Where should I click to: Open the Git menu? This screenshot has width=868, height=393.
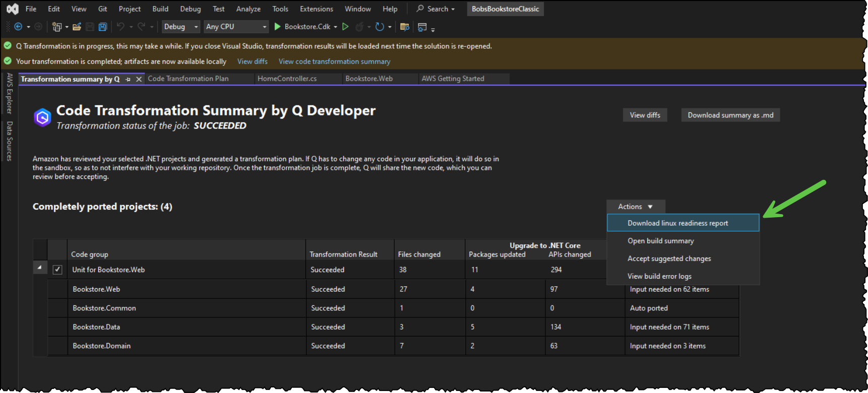102,9
